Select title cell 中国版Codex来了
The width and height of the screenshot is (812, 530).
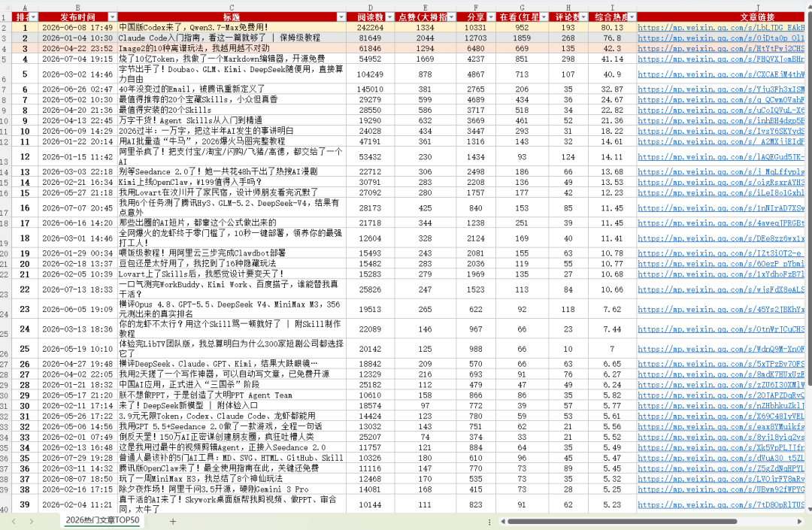(x=232, y=27)
